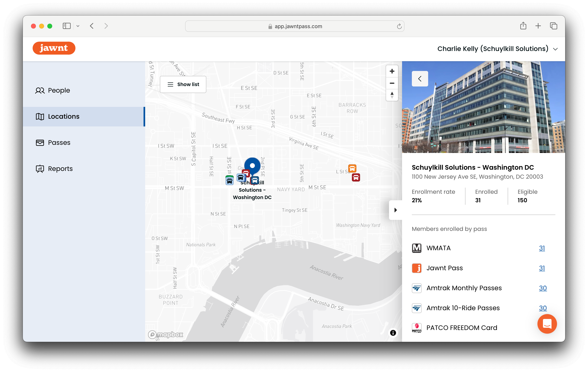Image resolution: width=588 pixels, height=372 pixels.
Task: Open the map attribution info icon
Action: point(393,333)
